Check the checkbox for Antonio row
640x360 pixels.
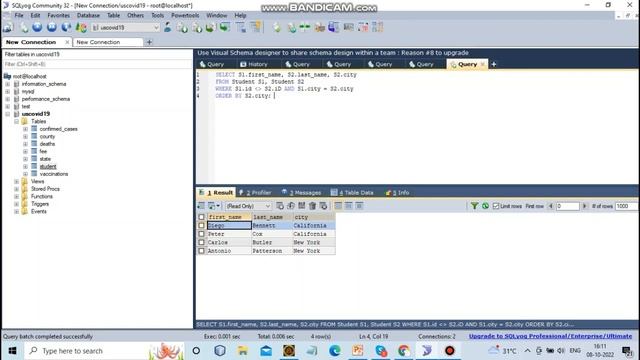click(x=201, y=251)
